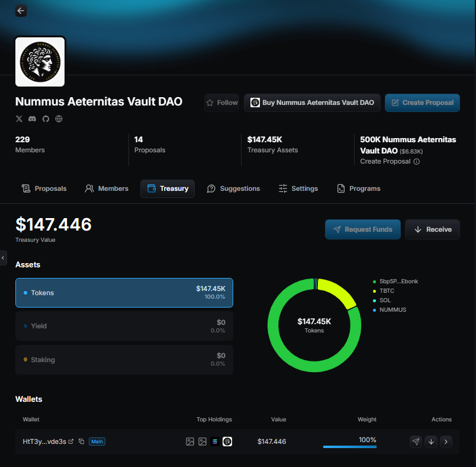Switch to the Members tab
The height and width of the screenshot is (467, 476).
[107, 188]
